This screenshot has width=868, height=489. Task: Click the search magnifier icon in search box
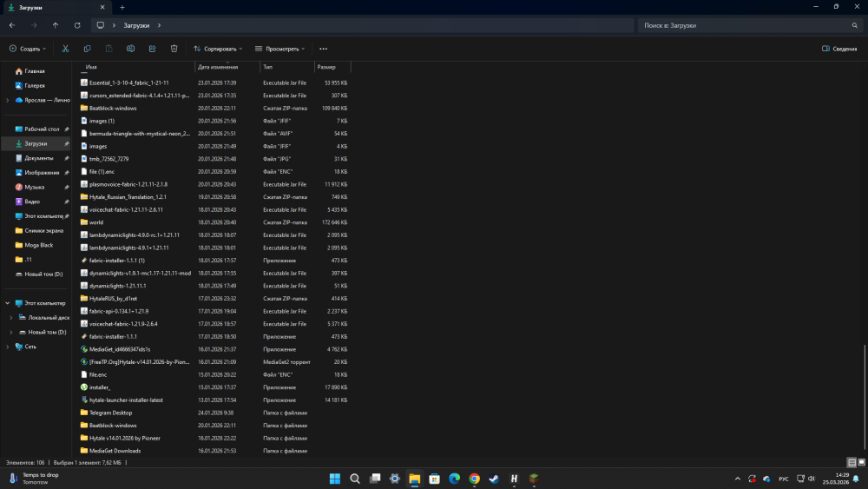tap(855, 25)
